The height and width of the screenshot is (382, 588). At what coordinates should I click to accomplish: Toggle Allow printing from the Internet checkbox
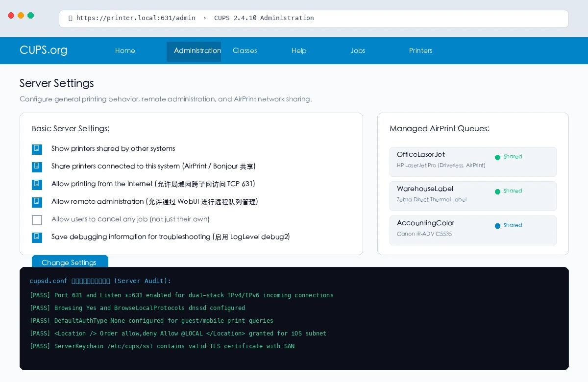coord(37,184)
